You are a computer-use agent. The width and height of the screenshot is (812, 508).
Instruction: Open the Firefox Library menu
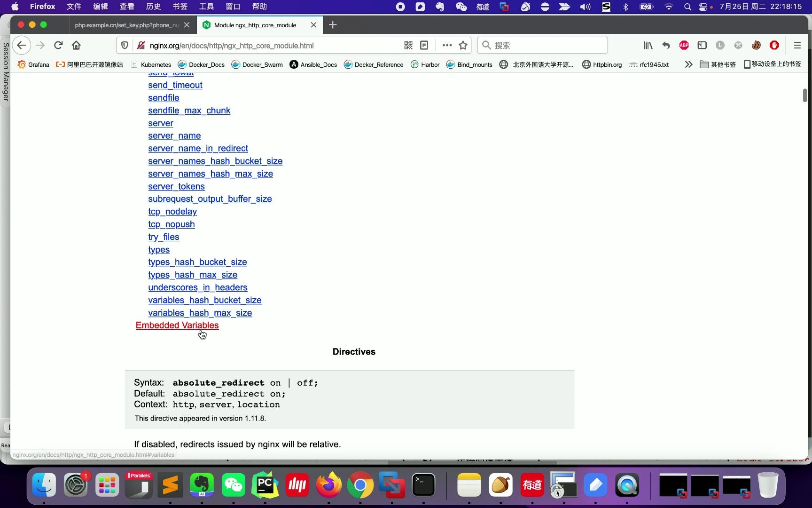click(x=648, y=45)
